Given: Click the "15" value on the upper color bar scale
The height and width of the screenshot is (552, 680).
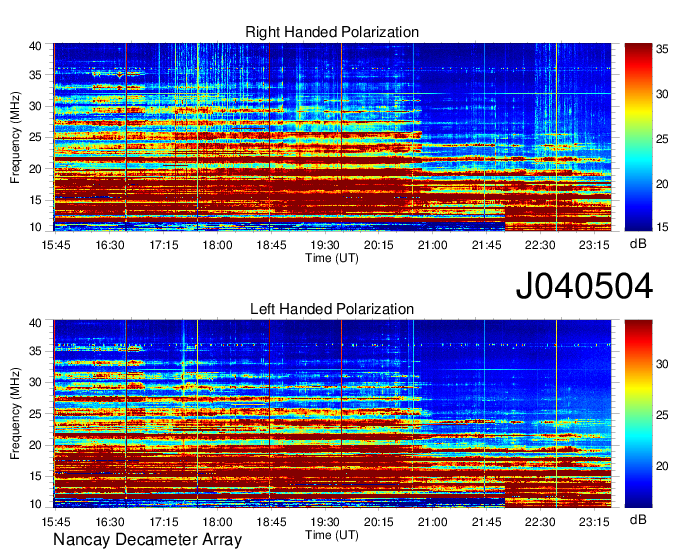Looking at the screenshot, I should click(x=662, y=226).
